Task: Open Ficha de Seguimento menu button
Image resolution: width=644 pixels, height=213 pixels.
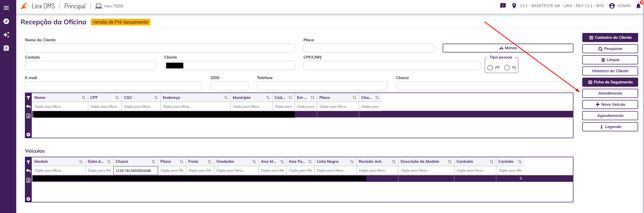Action: coord(610,82)
